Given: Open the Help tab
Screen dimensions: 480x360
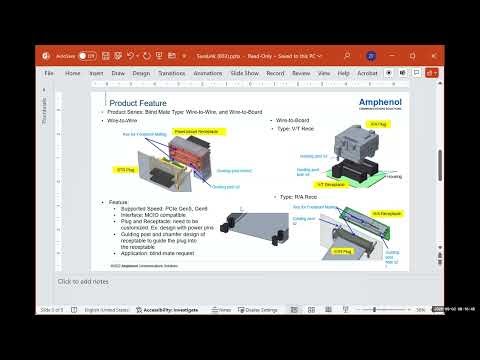Looking at the screenshot, I should click(343, 73).
